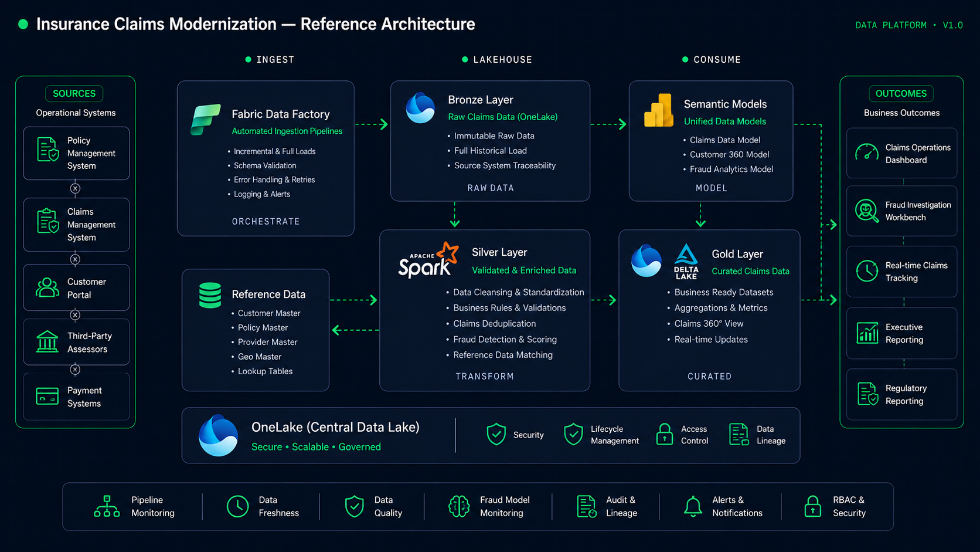Click the Claims Operations Dashboard gauge icon
Screen dimensions: 980x552
click(x=867, y=153)
